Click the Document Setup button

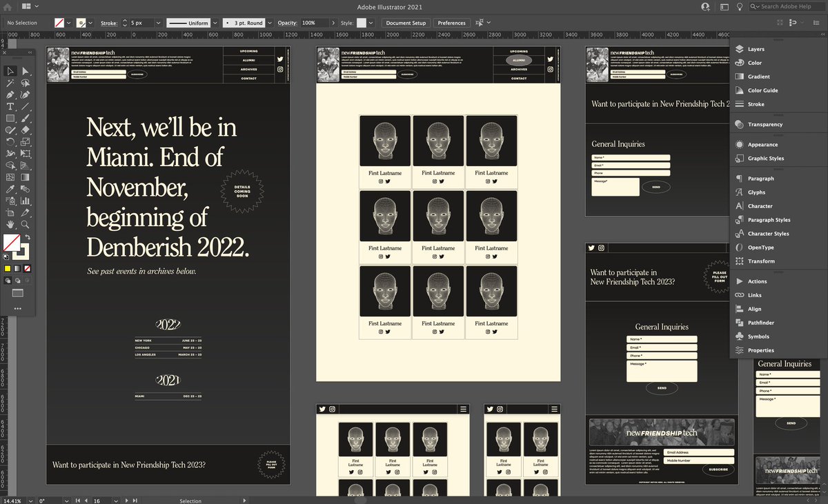406,23
